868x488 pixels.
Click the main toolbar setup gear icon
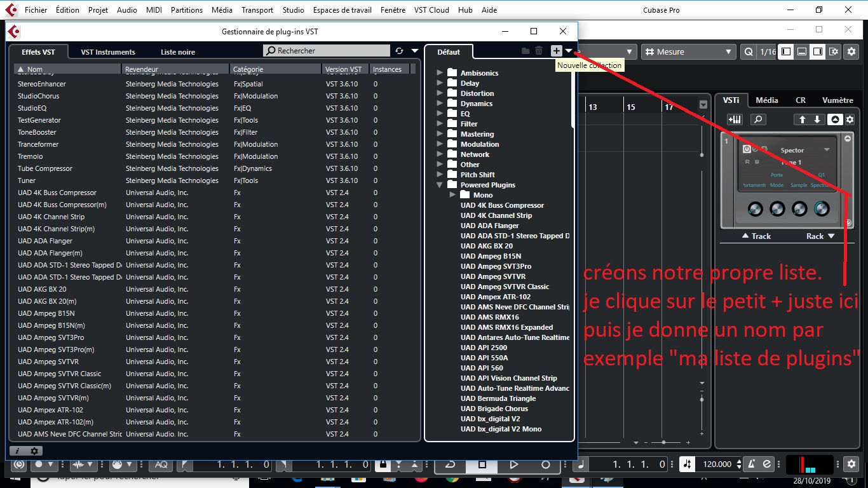tap(851, 52)
